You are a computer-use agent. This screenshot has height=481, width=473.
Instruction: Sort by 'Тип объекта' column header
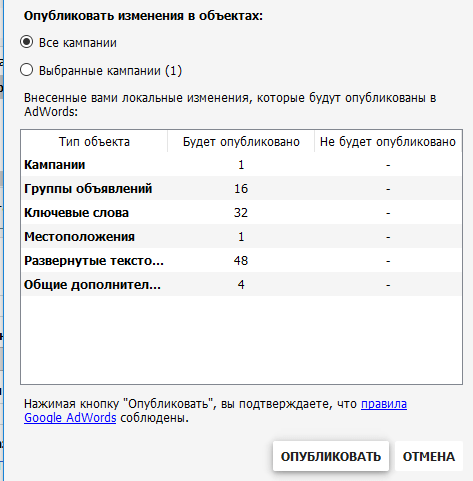pyautogui.click(x=94, y=142)
